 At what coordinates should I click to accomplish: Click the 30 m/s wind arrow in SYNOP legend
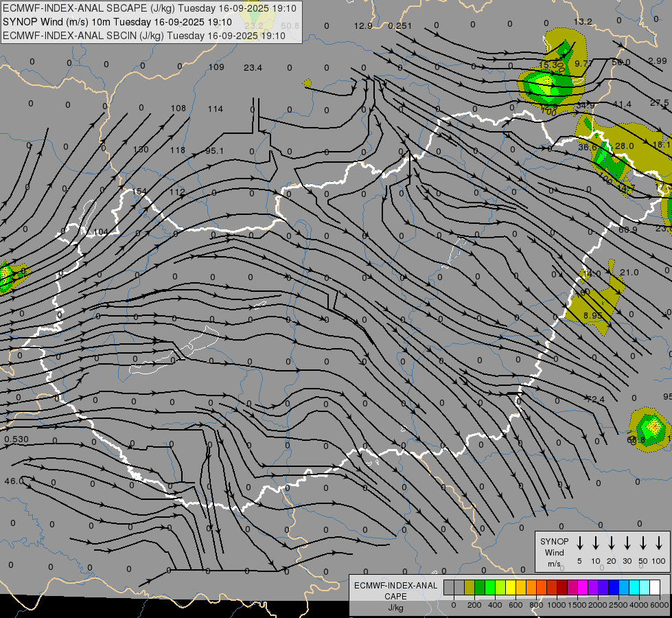point(627,543)
